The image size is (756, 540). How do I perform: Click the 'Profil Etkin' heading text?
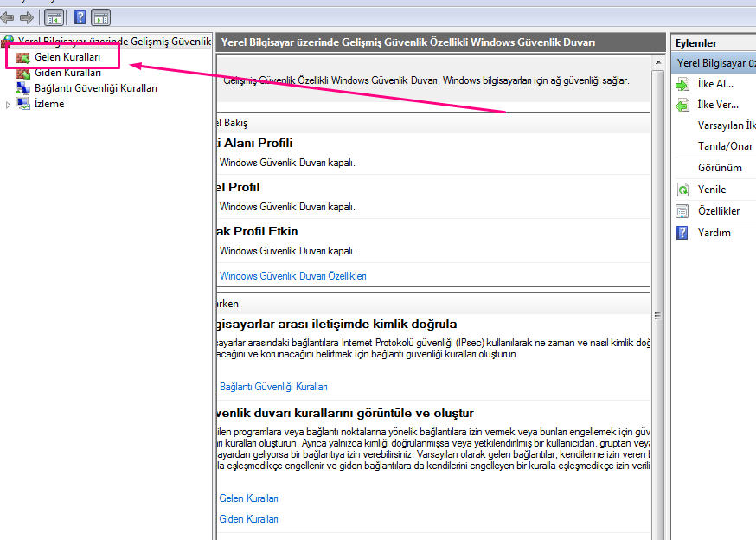(x=266, y=232)
